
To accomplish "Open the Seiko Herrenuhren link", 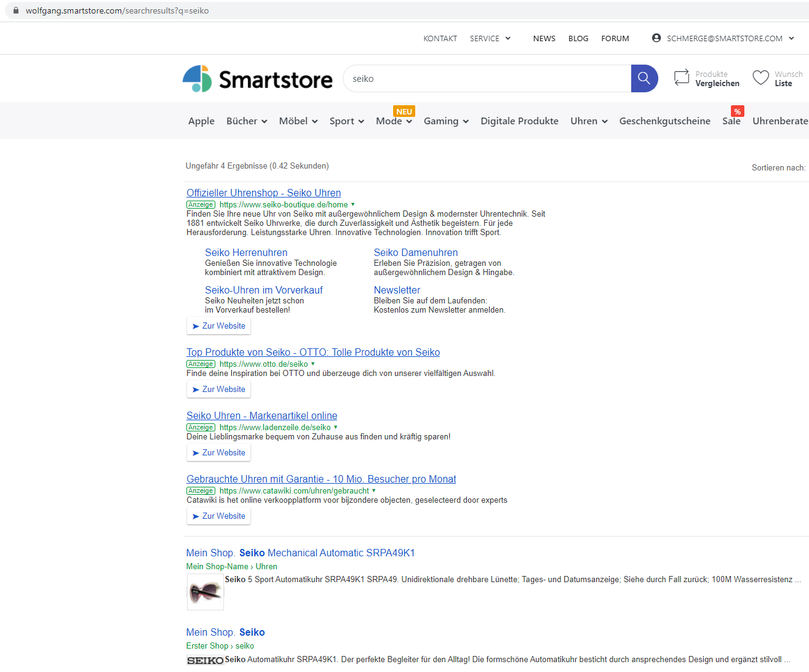I will 246,252.
